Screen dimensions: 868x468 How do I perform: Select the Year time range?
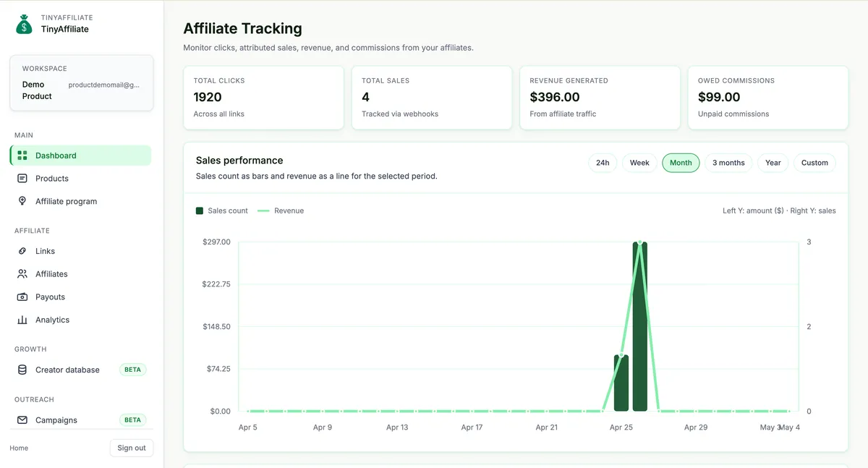point(773,163)
